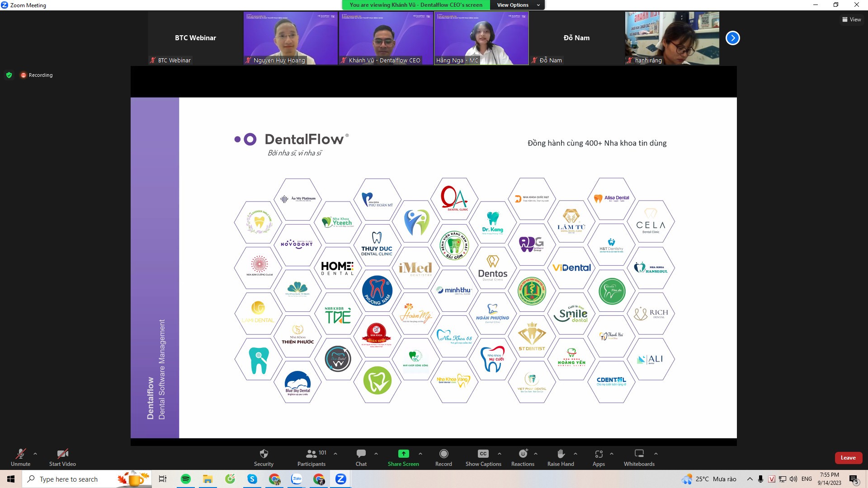Show next participants with blue arrow
This screenshot has width=868, height=488.
coord(732,38)
